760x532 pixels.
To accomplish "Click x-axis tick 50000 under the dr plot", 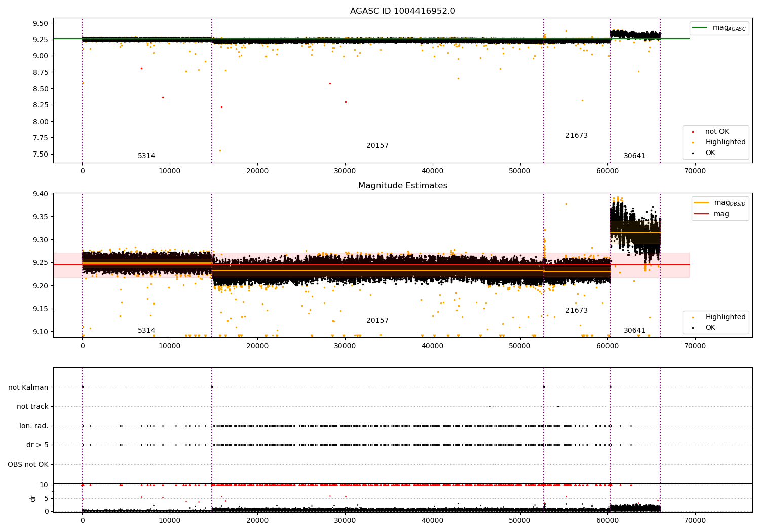I will (520, 521).
